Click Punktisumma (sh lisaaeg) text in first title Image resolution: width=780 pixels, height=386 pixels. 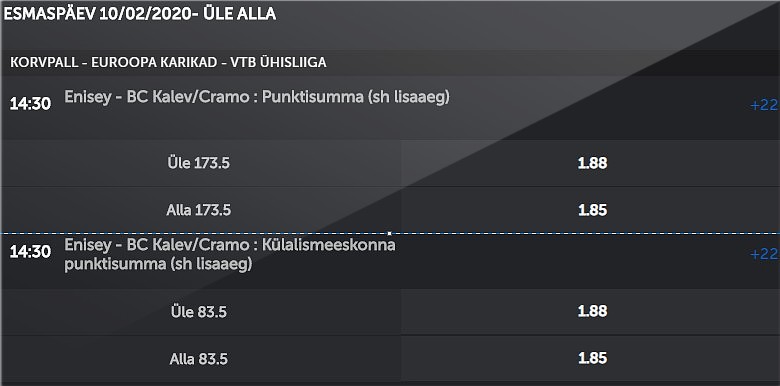[x=356, y=97]
